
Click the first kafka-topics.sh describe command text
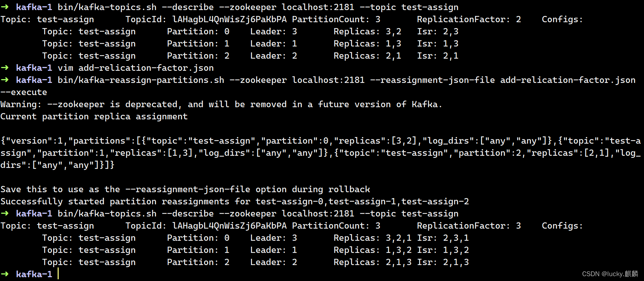tap(258, 7)
